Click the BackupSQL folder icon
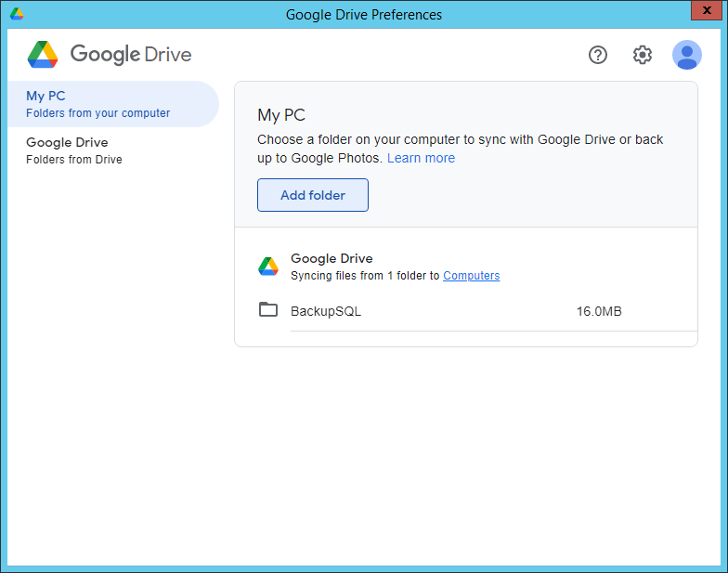This screenshot has width=728, height=573. click(268, 310)
